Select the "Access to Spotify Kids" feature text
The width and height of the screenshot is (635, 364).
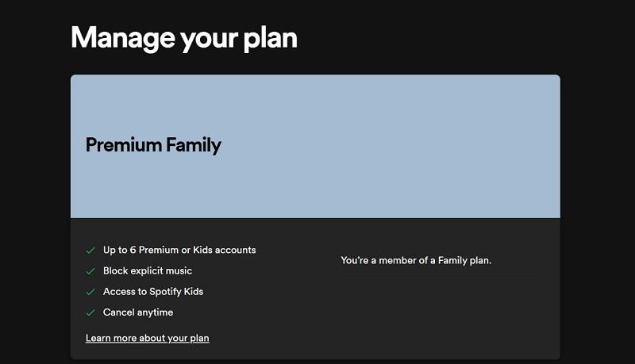(153, 291)
